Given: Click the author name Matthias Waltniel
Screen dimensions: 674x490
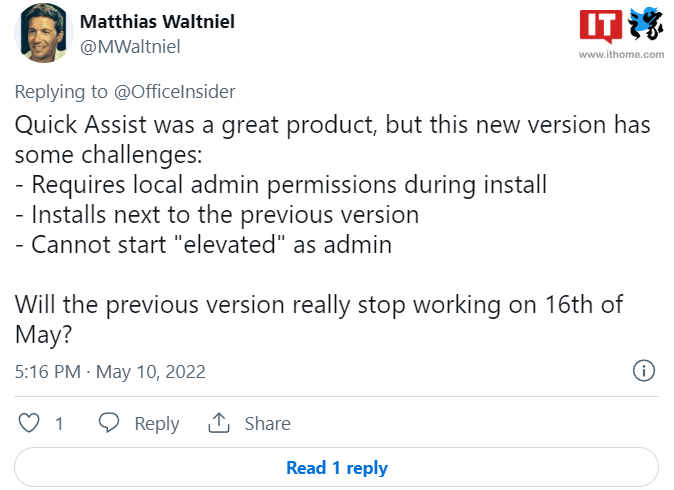Looking at the screenshot, I should 159,22.
